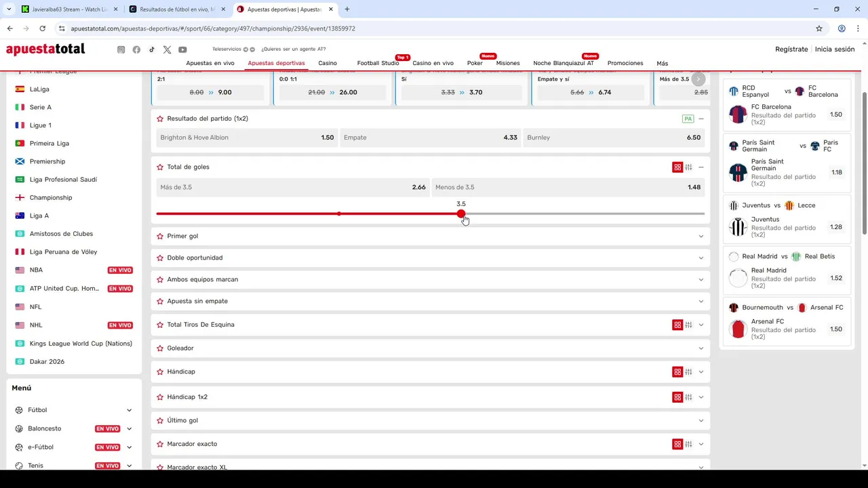This screenshot has height=488, width=868.
Task: Expand the Baloncesto menu dropdown
Action: click(x=129, y=428)
